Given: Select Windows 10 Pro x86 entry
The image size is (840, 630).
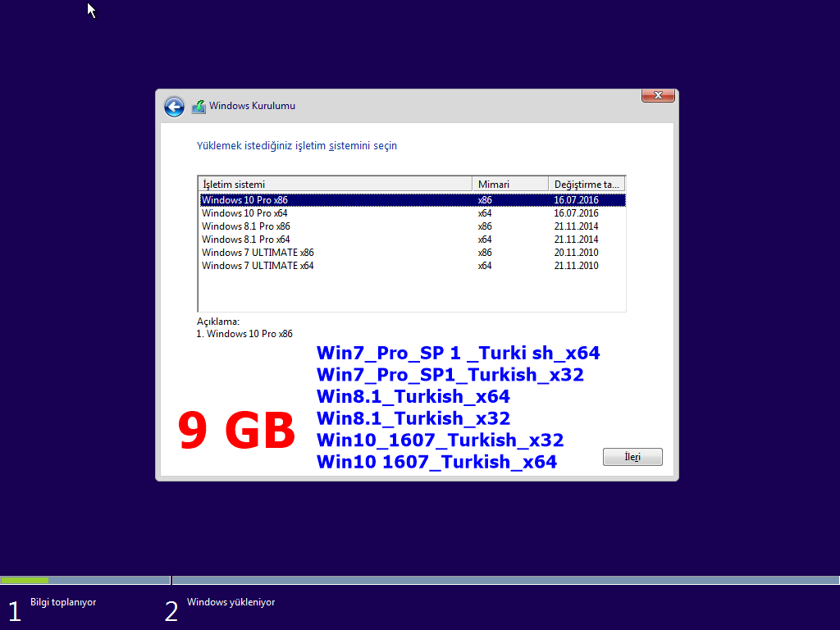Looking at the screenshot, I should (245, 200).
